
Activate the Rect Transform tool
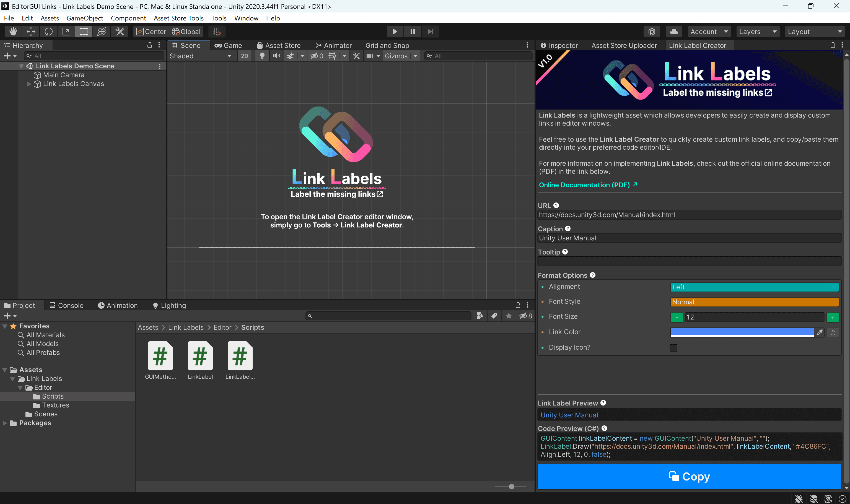pos(84,32)
